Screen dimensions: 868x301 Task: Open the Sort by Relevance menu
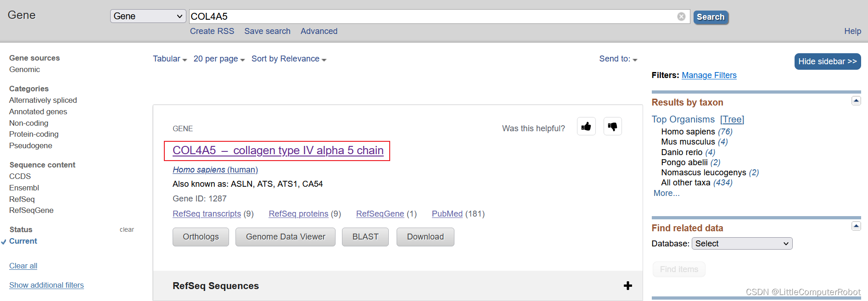coord(289,59)
